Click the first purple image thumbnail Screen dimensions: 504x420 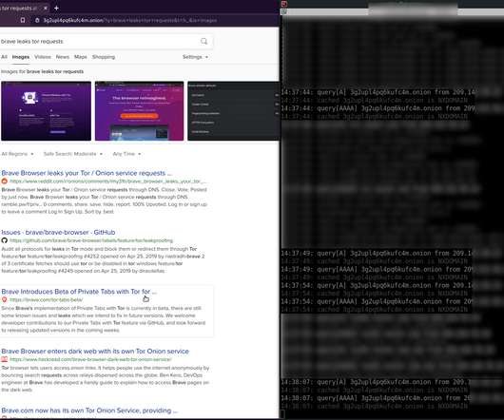point(46,111)
